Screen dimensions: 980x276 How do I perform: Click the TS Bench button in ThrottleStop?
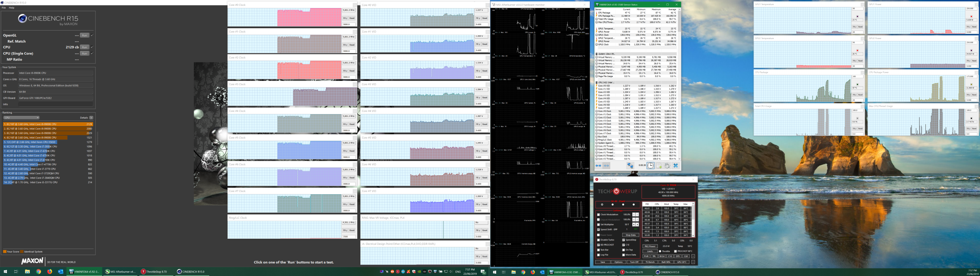tap(650, 262)
